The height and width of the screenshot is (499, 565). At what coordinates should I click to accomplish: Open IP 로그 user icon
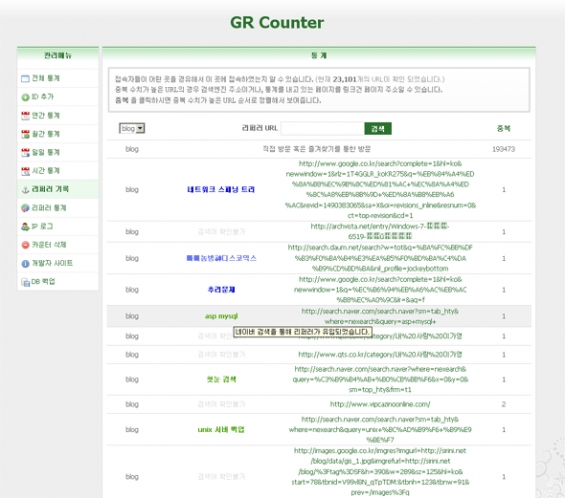(x=25, y=227)
